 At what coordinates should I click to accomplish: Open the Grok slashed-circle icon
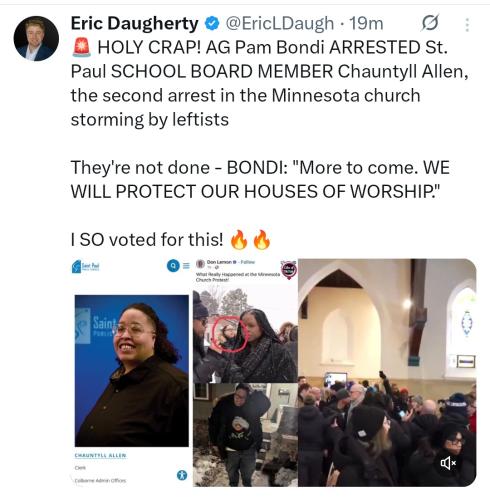[430, 23]
